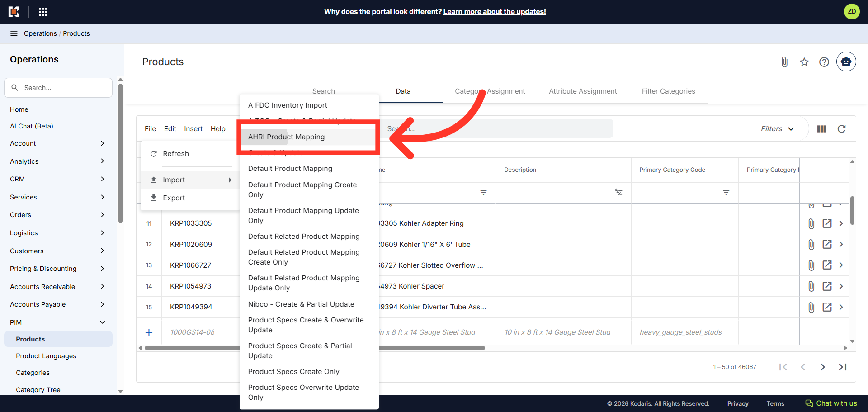The image size is (868, 412).
Task: Add new row with plus icon
Action: click(149, 332)
